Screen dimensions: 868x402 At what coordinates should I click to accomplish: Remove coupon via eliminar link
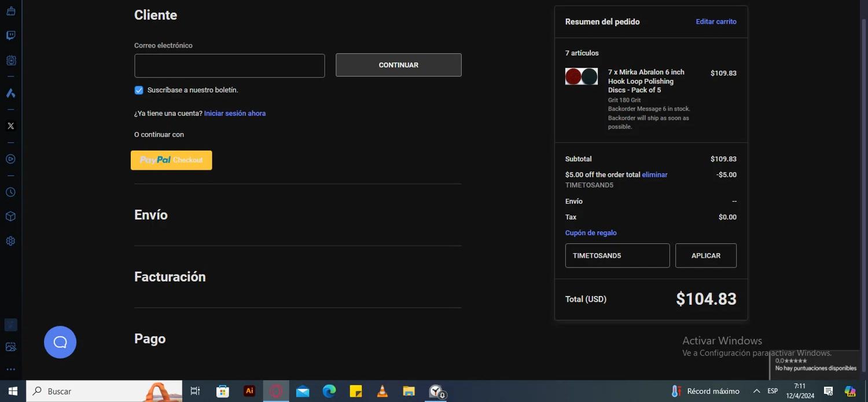(x=654, y=175)
